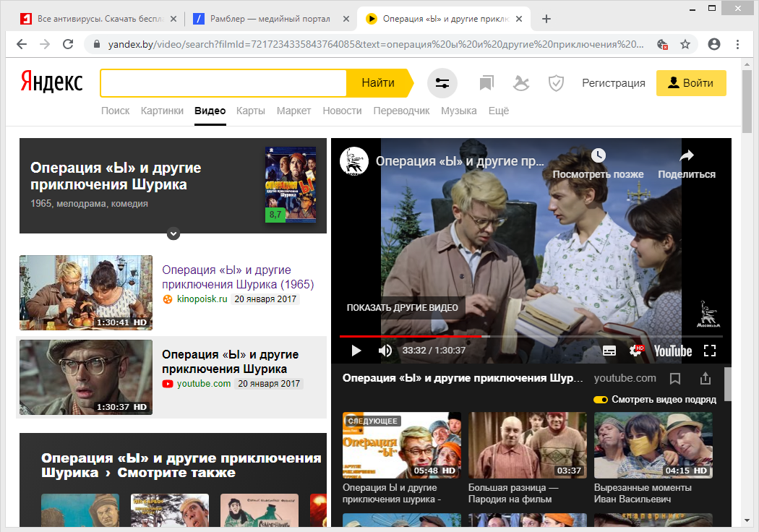Open 'СЛЕДУЮЩЕЕ' 05:48 next video thumbnail
The height and width of the screenshot is (532, 759).
[x=402, y=445]
